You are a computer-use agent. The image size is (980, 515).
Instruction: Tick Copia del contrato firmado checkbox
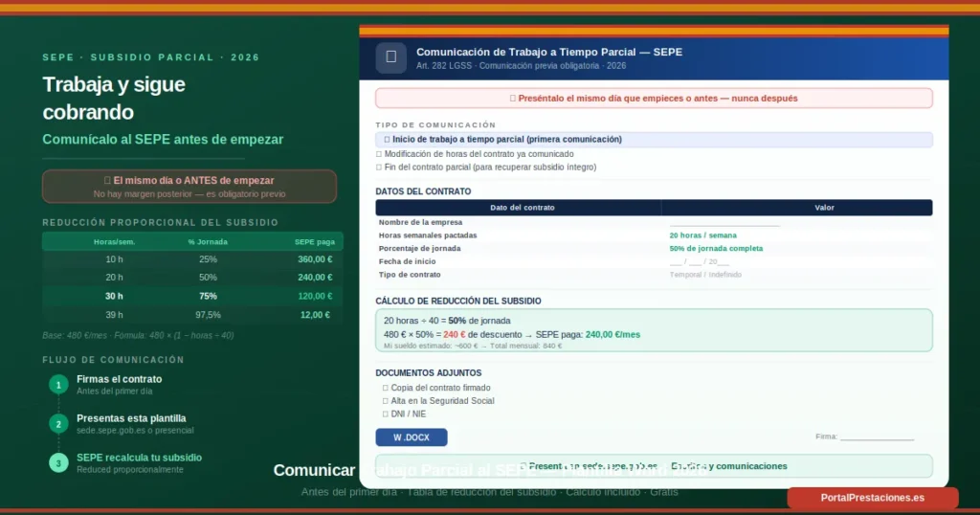click(386, 388)
